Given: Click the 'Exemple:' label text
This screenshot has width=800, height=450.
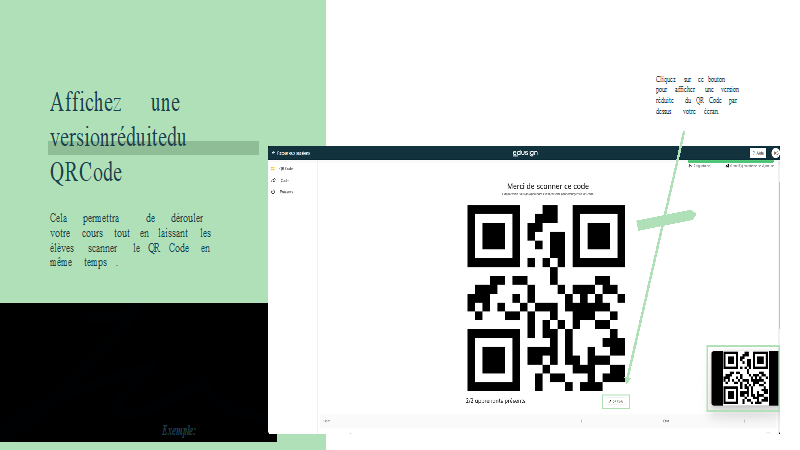Looking at the screenshot, I should pos(179,430).
